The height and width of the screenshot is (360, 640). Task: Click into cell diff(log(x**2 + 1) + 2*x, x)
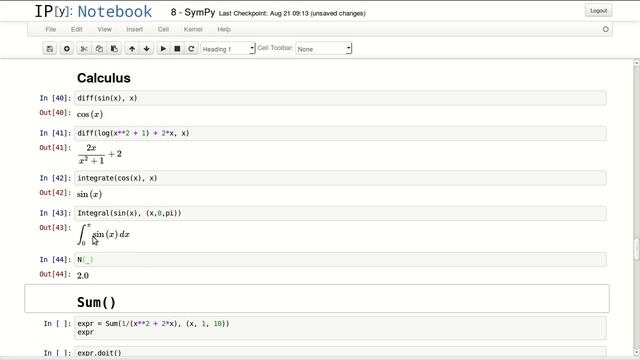340,133
